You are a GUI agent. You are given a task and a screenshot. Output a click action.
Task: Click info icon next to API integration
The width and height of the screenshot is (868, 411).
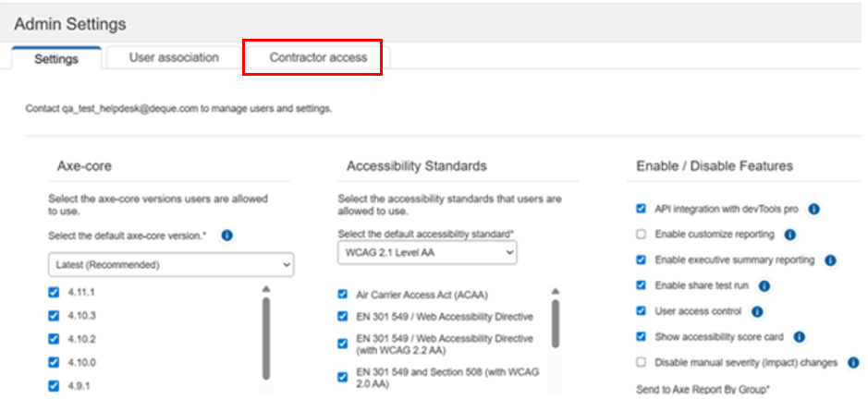coord(813,210)
